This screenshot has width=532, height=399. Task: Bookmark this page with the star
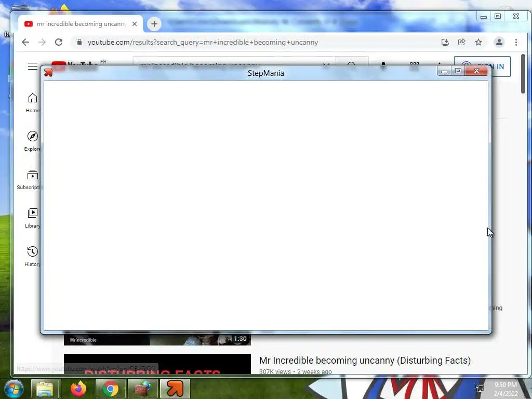(478, 42)
